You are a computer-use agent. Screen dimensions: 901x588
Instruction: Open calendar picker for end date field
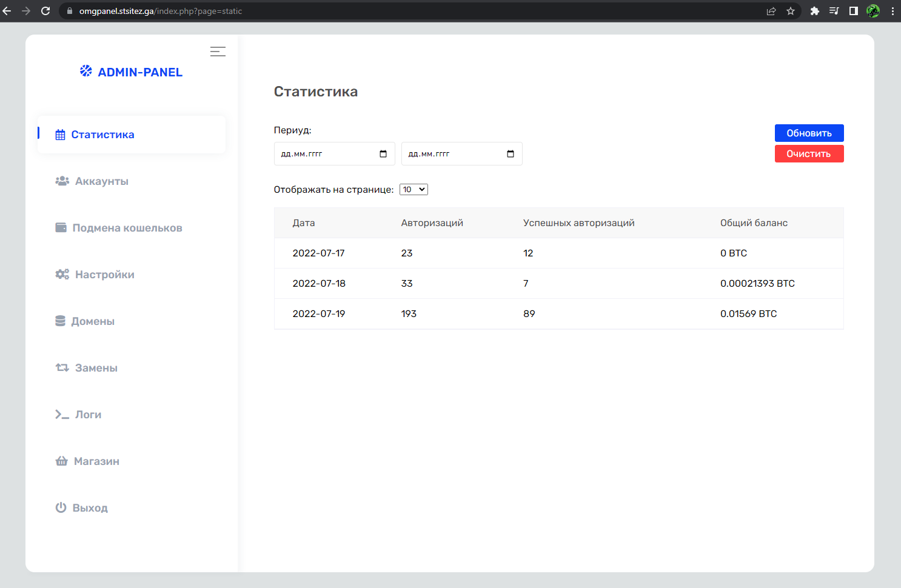[511, 154]
